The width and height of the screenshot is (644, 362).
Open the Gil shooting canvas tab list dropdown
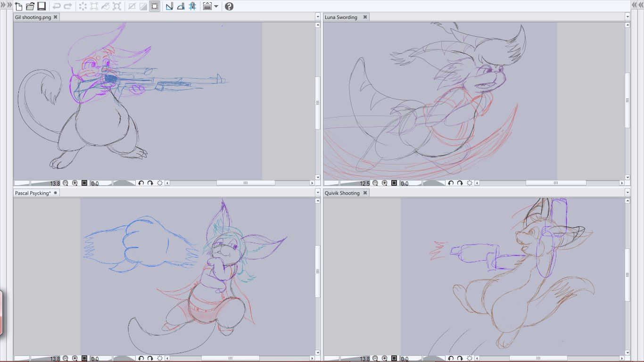point(318,17)
